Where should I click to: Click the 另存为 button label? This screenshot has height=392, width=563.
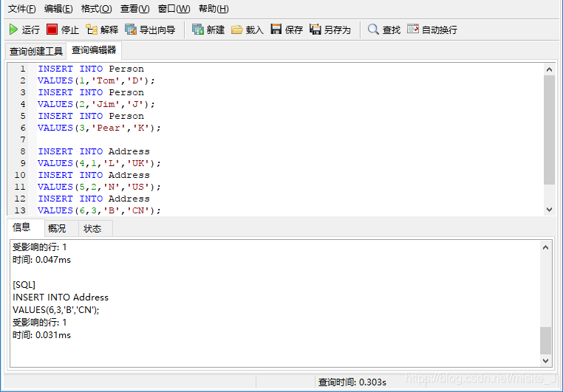click(x=337, y=30)
